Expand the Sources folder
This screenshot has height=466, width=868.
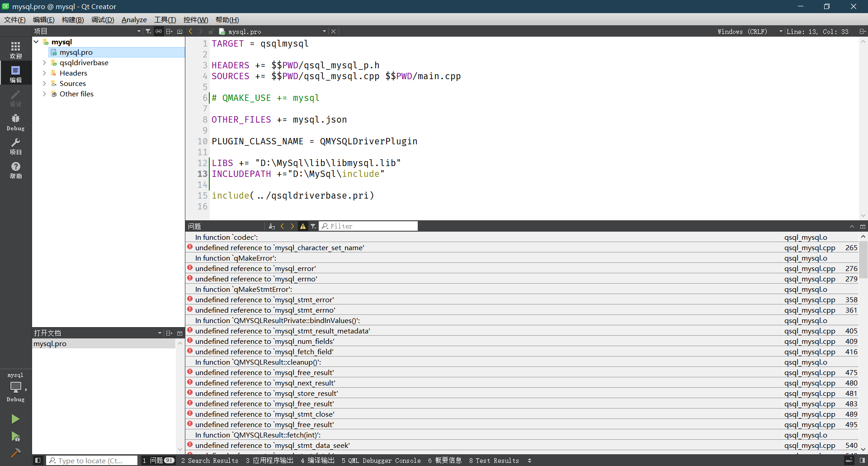44,83
